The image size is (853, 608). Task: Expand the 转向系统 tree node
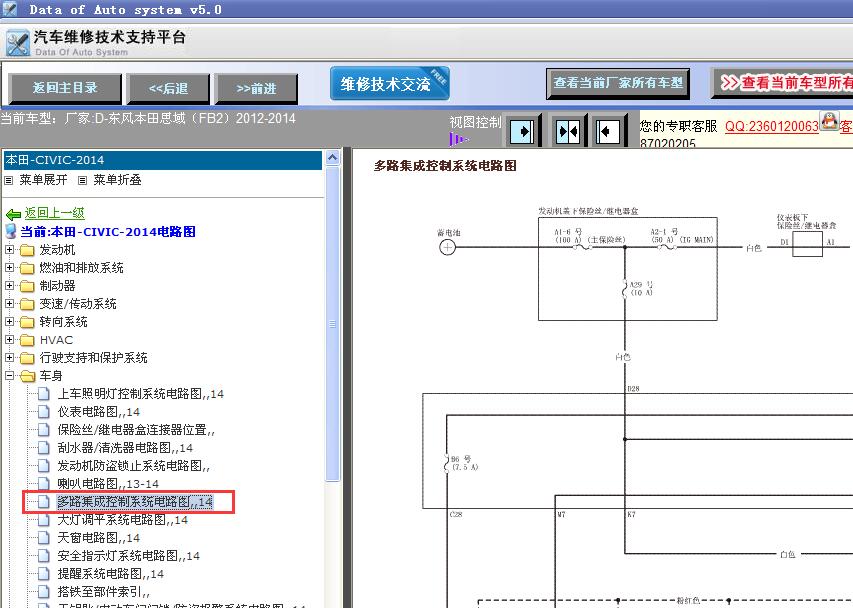[9, 321]
